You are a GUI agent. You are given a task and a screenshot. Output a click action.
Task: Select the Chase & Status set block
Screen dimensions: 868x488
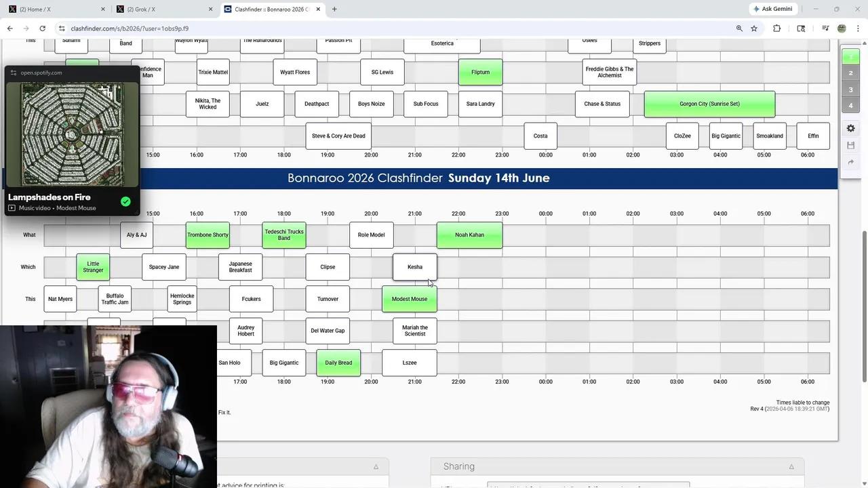pyautogui.click(x=602, y=104)
